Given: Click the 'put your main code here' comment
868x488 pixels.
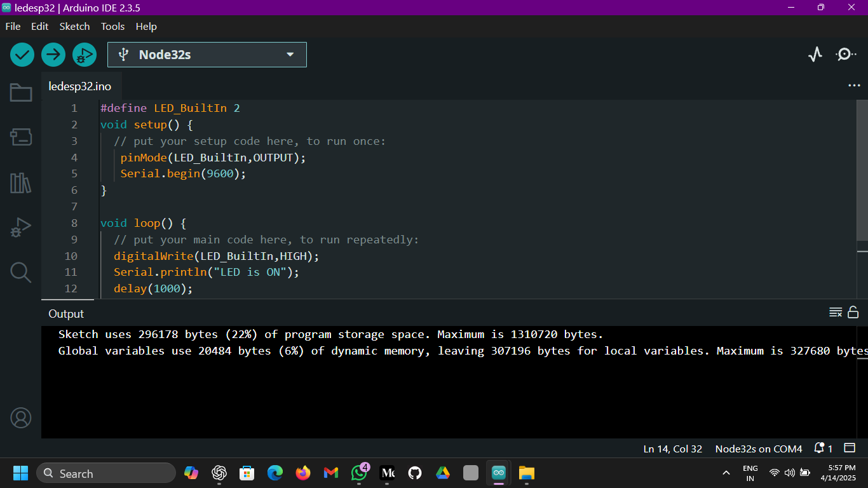Looking at the screenshot, I should (x=266, y=240).
